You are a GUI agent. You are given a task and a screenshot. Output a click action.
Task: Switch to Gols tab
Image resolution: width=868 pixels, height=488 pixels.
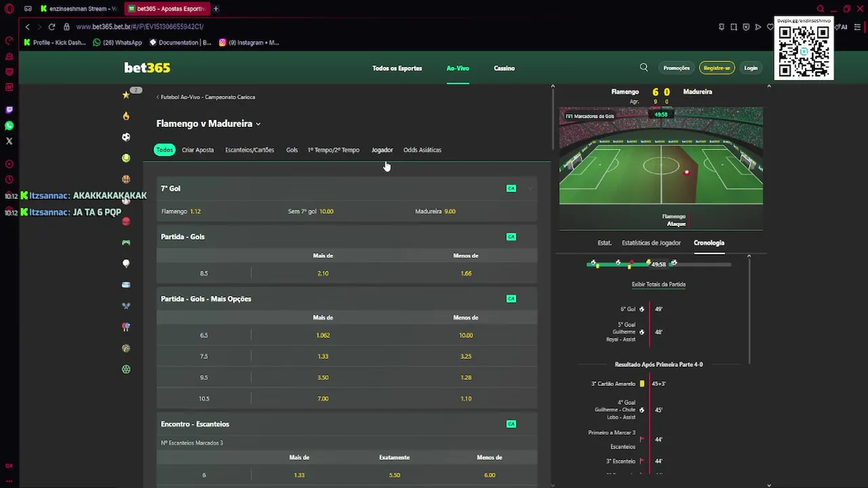292,150
